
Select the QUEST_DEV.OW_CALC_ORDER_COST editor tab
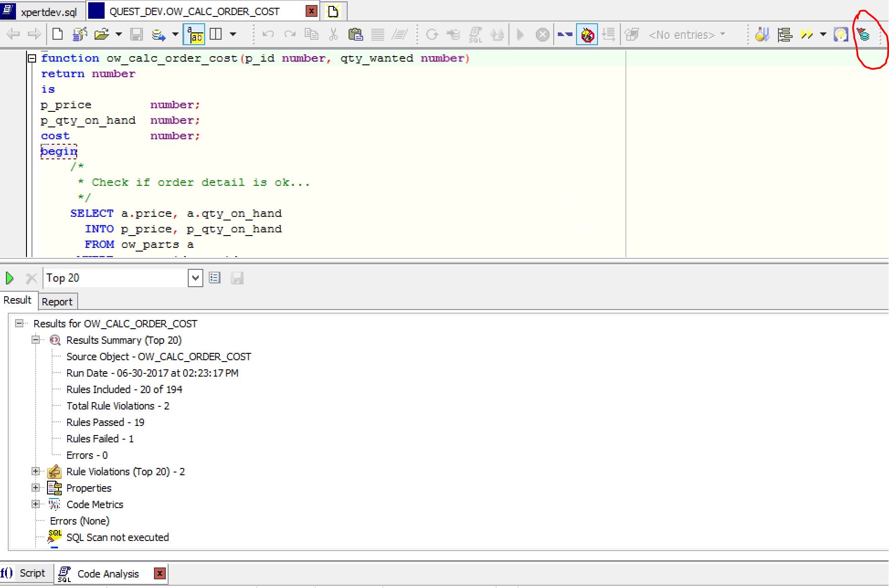pyautogui.click(x=194, y=11)
